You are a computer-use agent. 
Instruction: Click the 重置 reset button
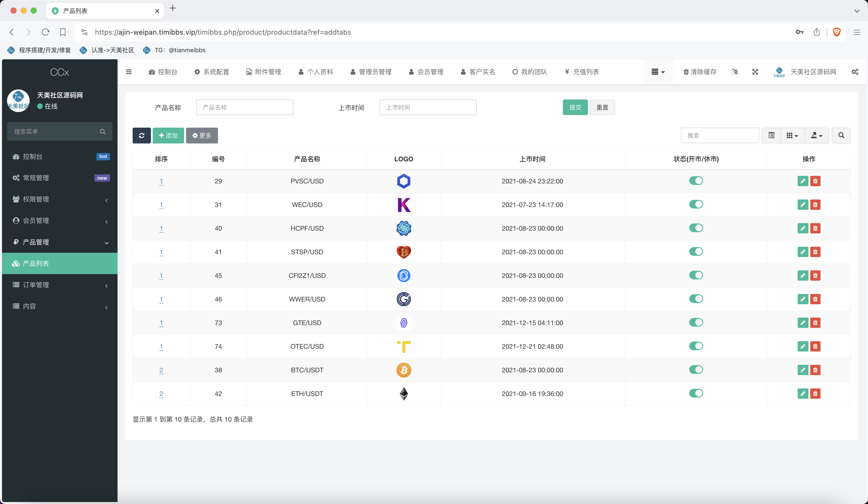(x=602, y=107)
